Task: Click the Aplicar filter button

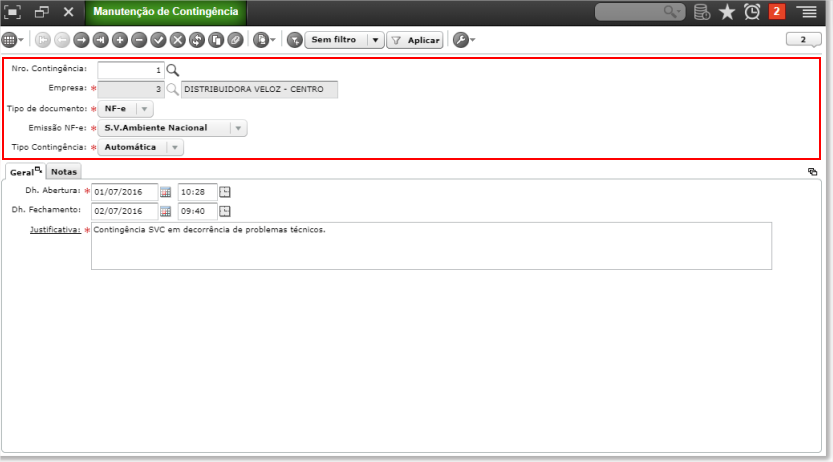Action: pos(415,40)
